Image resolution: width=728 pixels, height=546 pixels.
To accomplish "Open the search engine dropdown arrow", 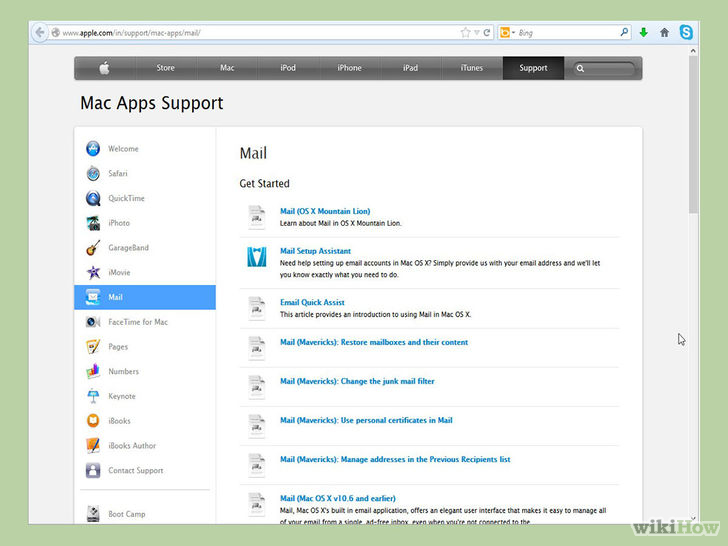I will (x=514, y=32).
